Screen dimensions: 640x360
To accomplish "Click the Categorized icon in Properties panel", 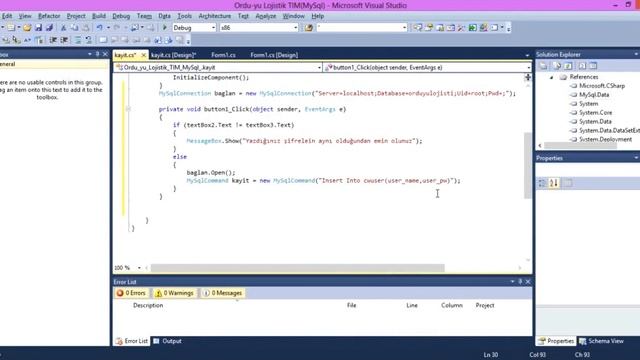I will click(542, 183).
